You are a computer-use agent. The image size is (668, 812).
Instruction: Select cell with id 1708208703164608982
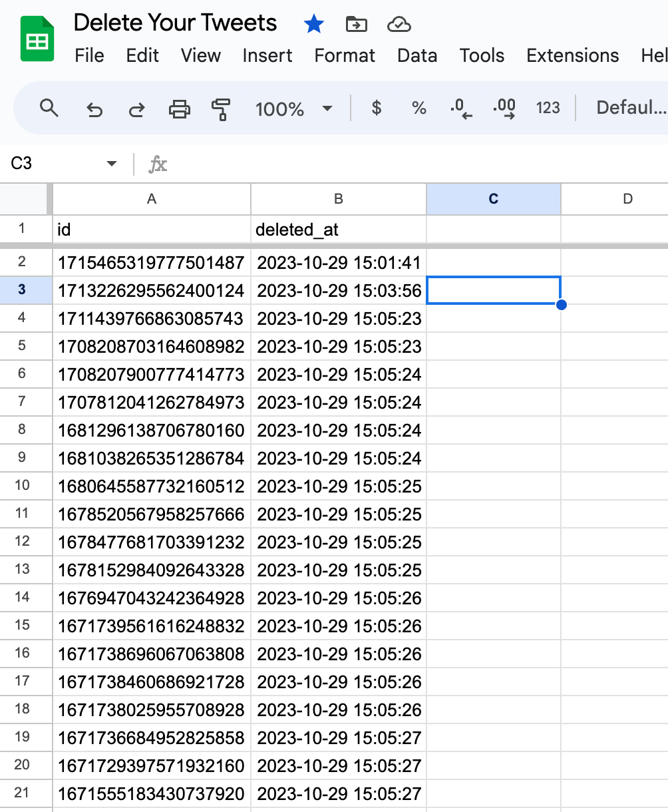152,346
